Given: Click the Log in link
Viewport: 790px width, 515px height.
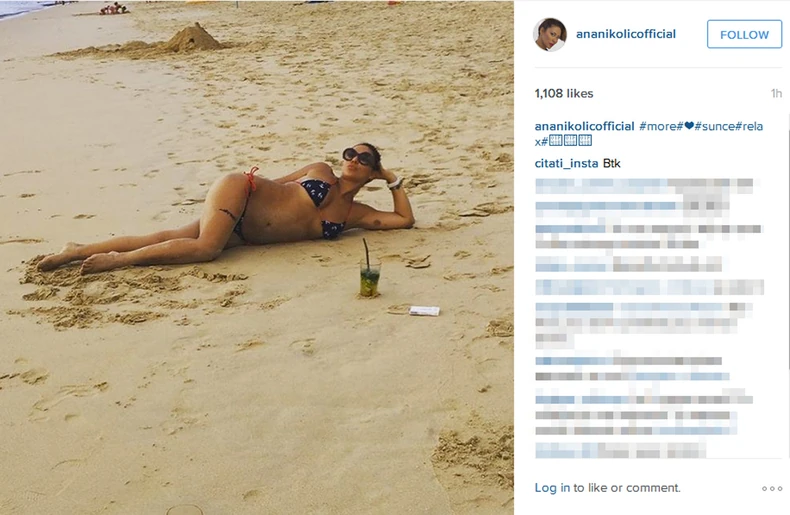Looking at the screenshot, I should coord(552,488).
